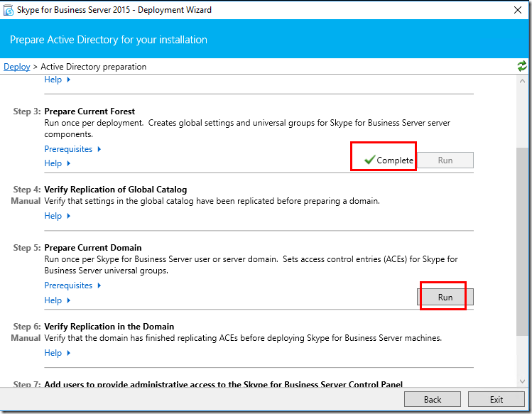
Task: Close the Deployment Wizard window
Action: (x=517, y=10)
